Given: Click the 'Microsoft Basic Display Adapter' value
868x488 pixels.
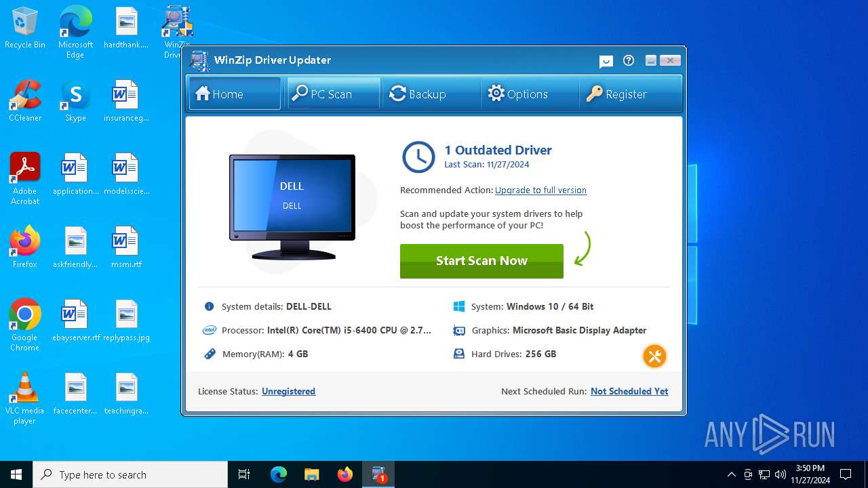Looking at the screenshot, I should tap(579, 330).
